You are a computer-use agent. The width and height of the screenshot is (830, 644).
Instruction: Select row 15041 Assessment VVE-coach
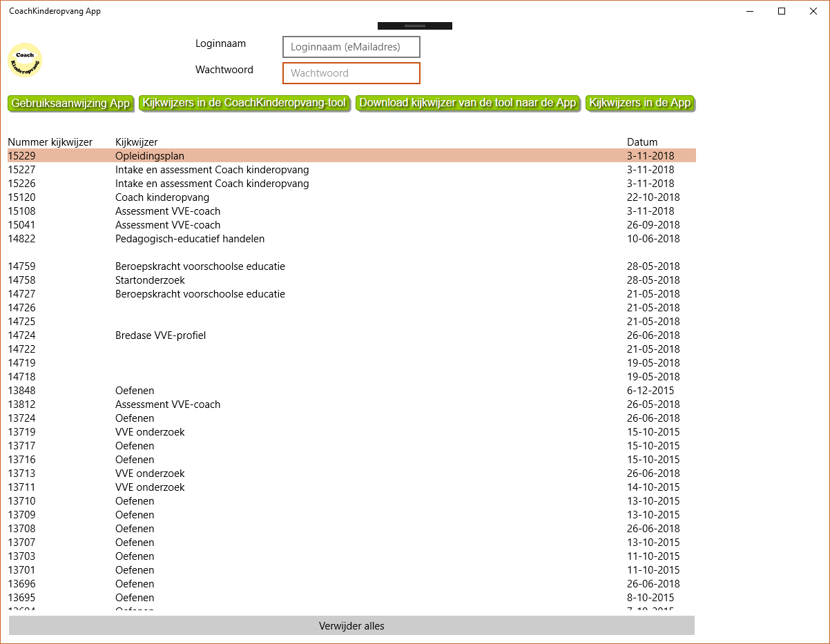click(x=351, y=225)
